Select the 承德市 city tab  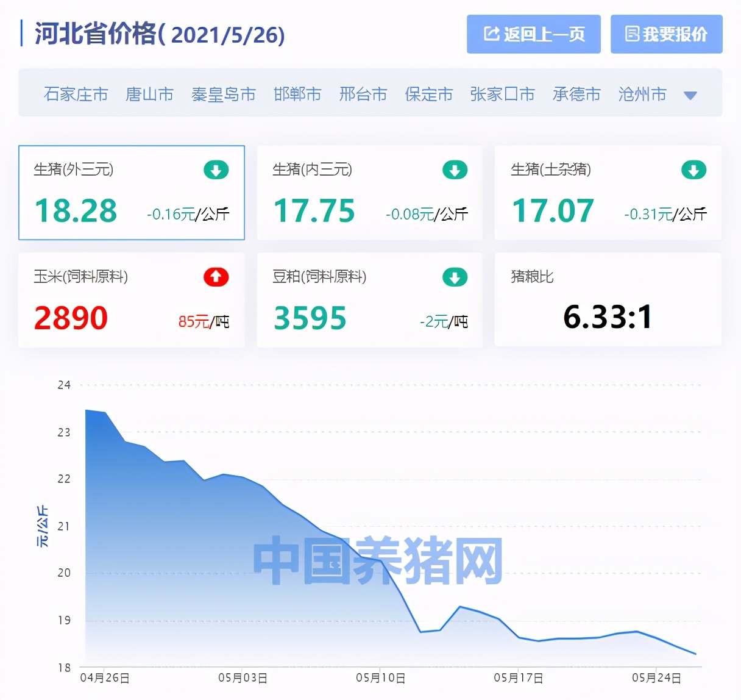(x=576, y=95)
